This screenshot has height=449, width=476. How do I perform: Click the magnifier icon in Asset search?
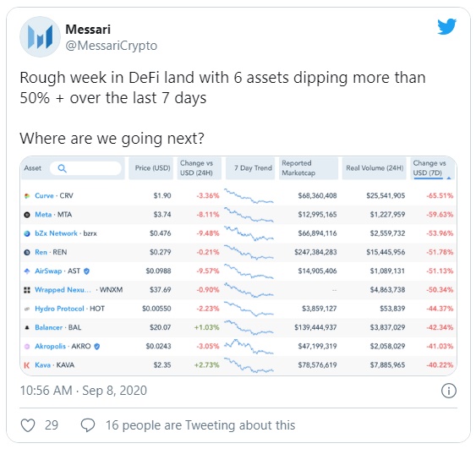pos(62,168)
